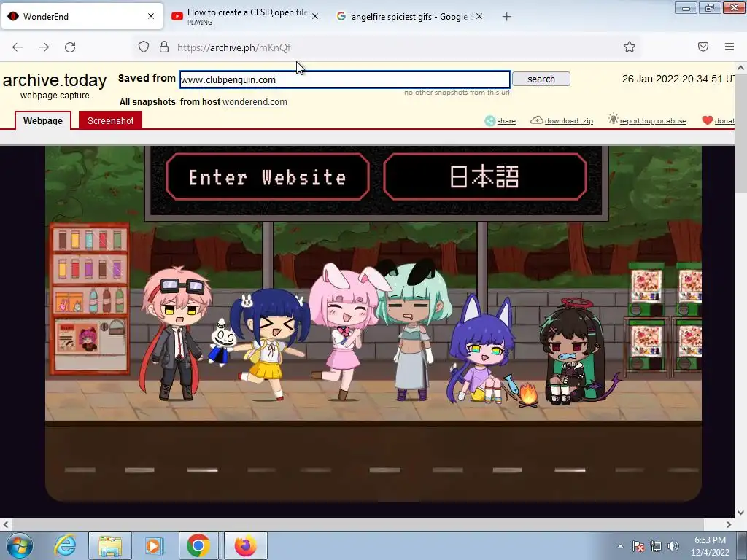Click the vertical scrollbar up arrow
Screen dimensions: 747x560
tap(740, 68)
